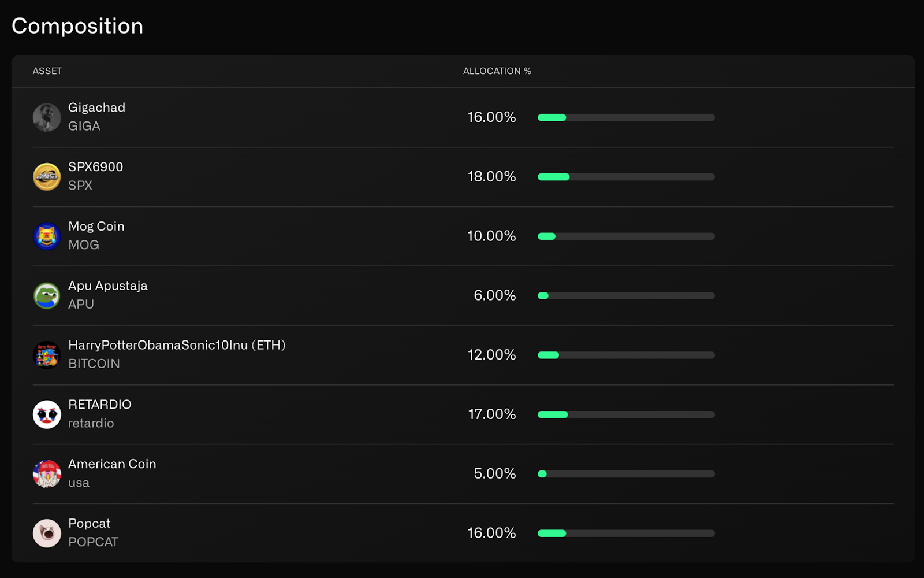This screenshot has width=924, height=578.
Task: Select the BITCOIN ticker label
Action: click(x=94, y=364)
